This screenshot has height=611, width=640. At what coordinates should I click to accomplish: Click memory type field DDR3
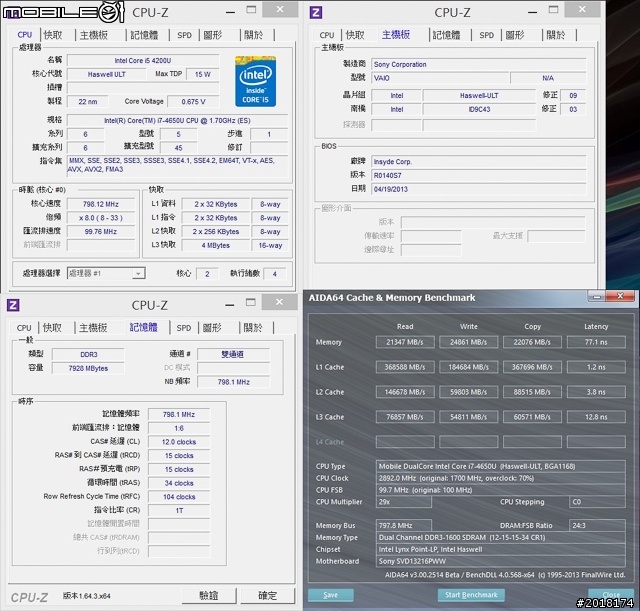point(89,354)
